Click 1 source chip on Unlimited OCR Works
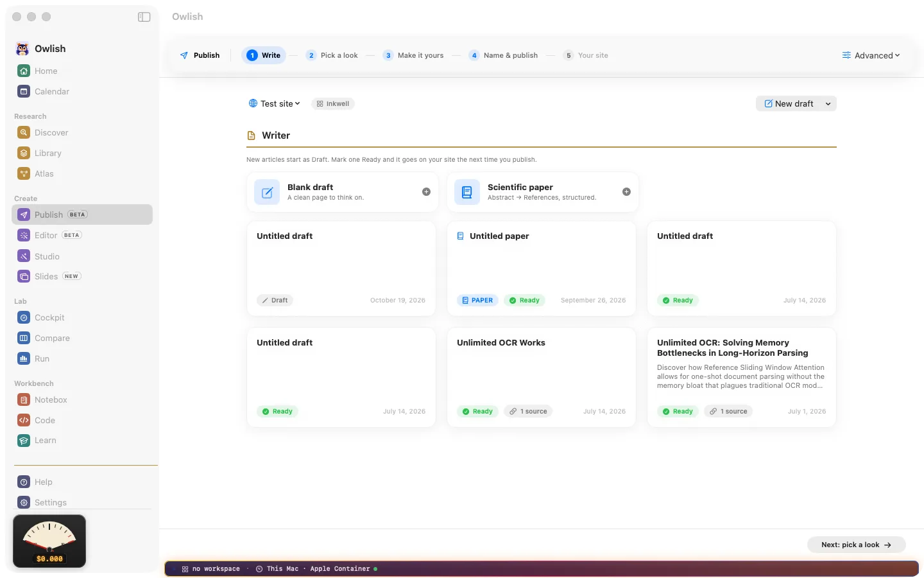This screenshot has height=578, width=924. pyautogui.click(x=529, y=411)
